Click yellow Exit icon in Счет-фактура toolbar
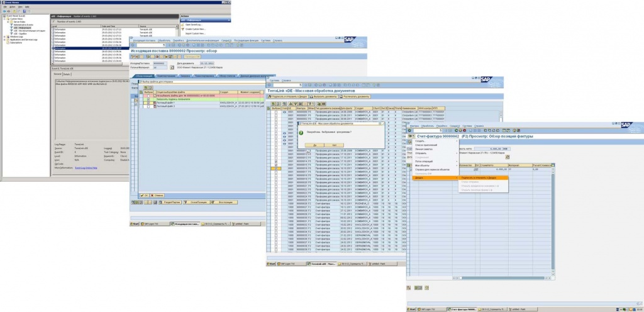The image size is (644, 312). (460, 130)
